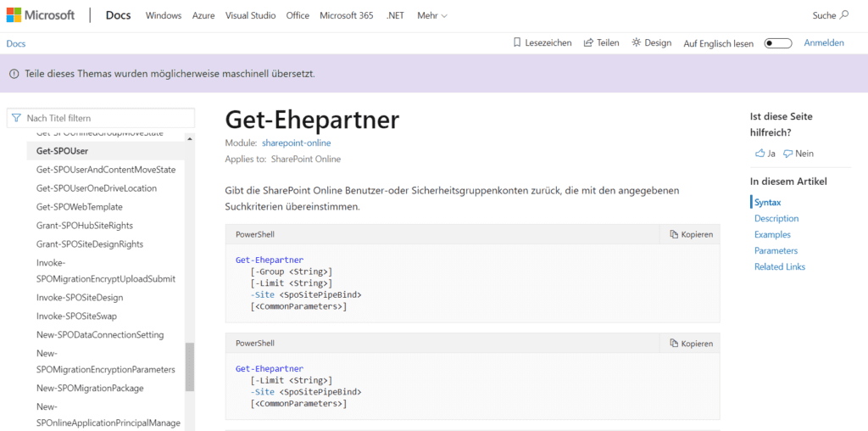Open New-SPOMigrationEncryptionParameters in sidebar
Viewport: 868px width, 431px height.
pyautogui.click(x=106, y=361)
